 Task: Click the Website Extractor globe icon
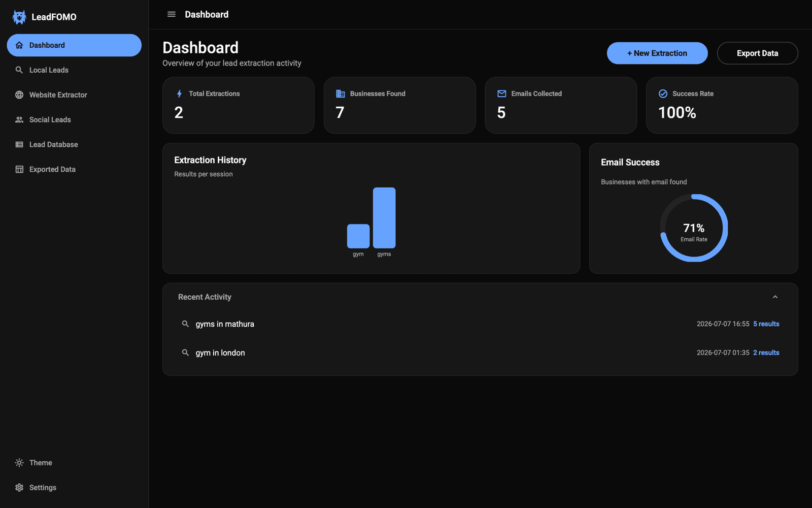(x=19, y=95)
